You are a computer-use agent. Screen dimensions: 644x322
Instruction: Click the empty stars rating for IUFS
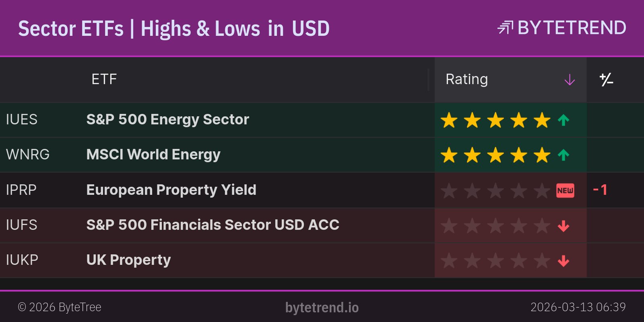pos(495,226)
